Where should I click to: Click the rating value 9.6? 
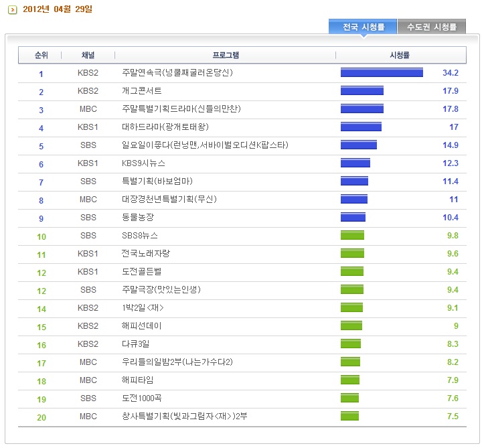pos(453,254)
